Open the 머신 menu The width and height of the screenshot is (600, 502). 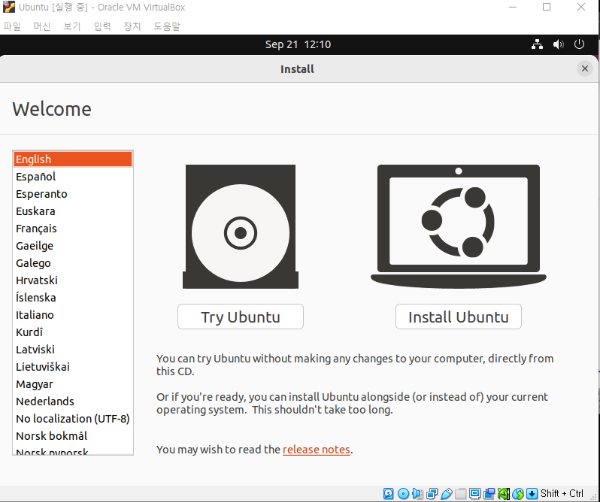point(42,26)
